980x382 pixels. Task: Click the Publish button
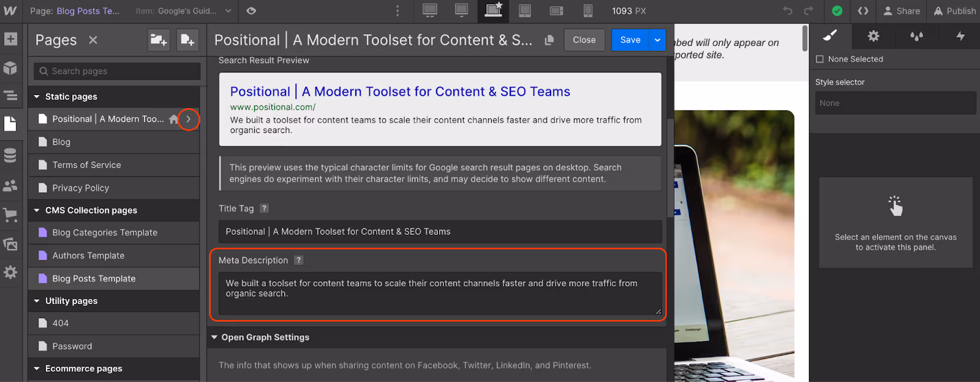point(955,11)
